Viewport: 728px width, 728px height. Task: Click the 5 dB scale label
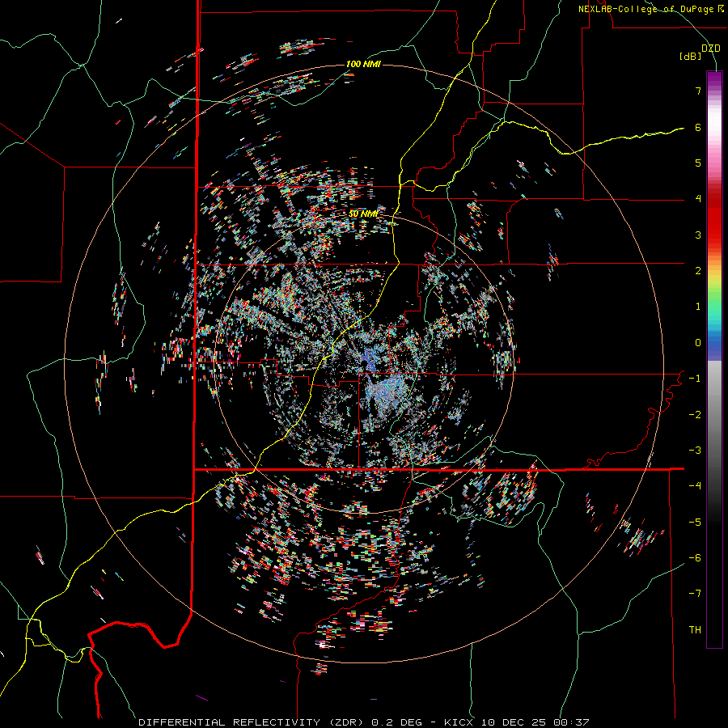tap(698, 163)
